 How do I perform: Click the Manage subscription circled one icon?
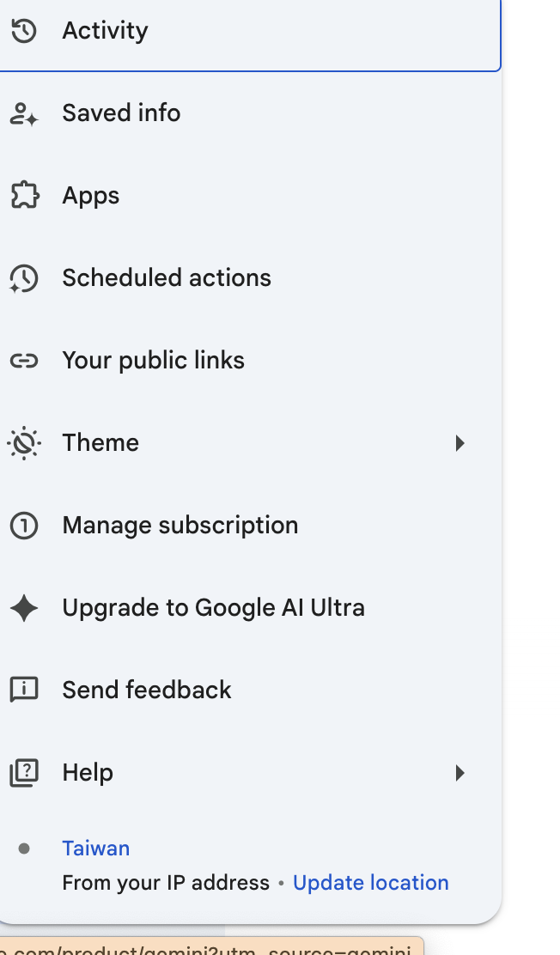click(x=24, y=526)
